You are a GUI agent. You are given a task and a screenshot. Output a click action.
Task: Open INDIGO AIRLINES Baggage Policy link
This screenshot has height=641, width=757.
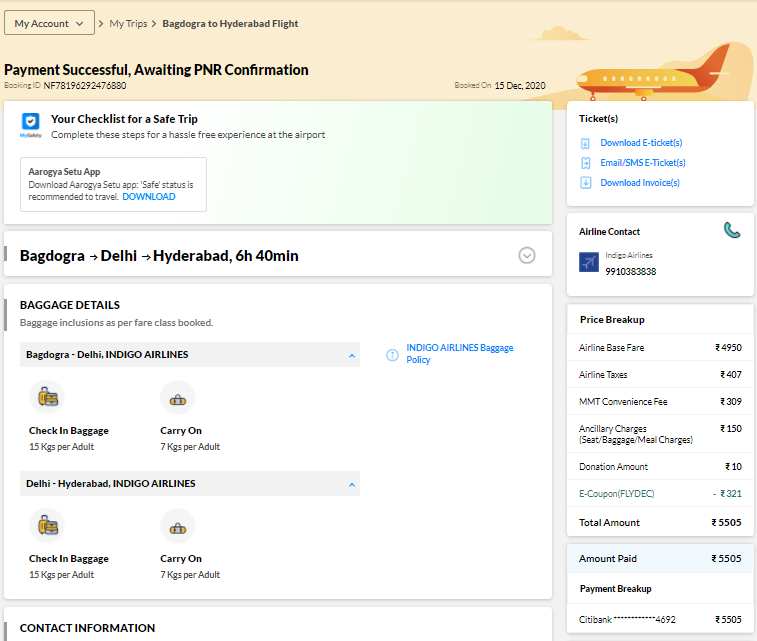pos(459,353)
